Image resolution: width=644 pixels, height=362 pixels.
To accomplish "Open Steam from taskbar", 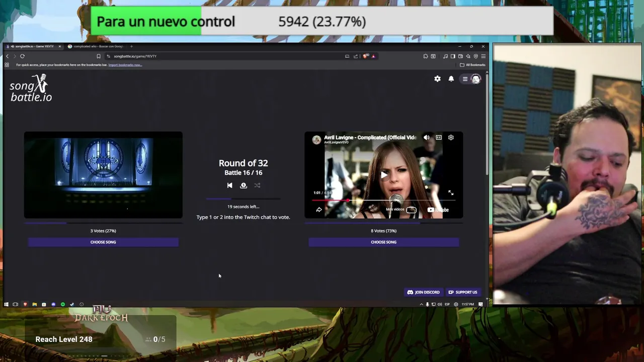I will pyautogui.click(x=72, y=304).
